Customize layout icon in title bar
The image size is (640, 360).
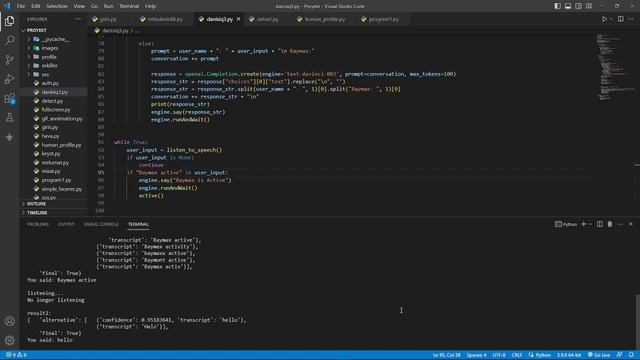click(x=589, y=6)
